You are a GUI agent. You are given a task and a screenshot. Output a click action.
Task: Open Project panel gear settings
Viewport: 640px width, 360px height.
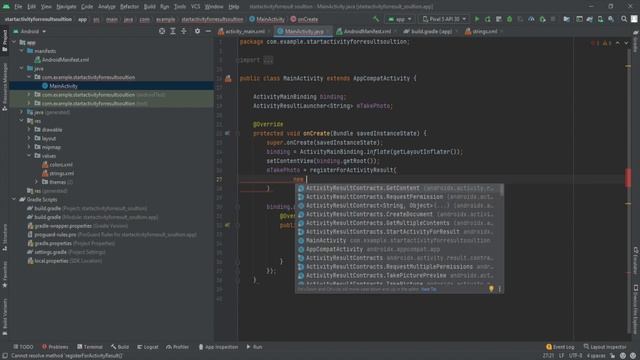(x=197, y=31)
